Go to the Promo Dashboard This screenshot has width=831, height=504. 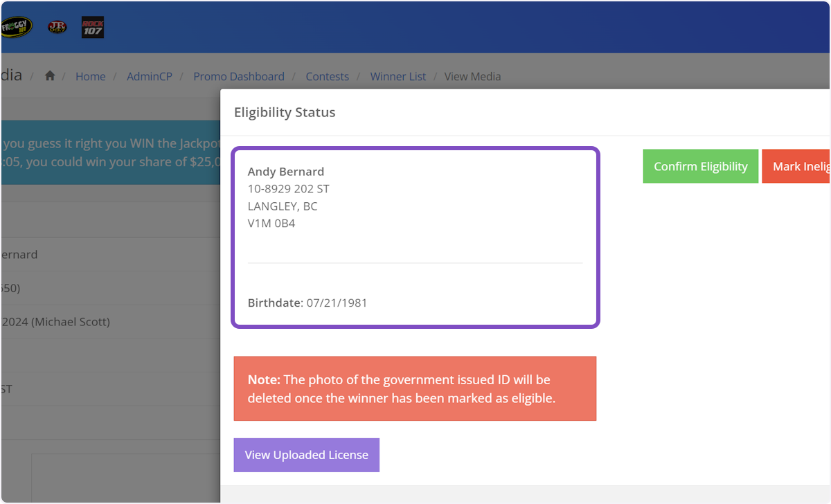coord(239,76)
